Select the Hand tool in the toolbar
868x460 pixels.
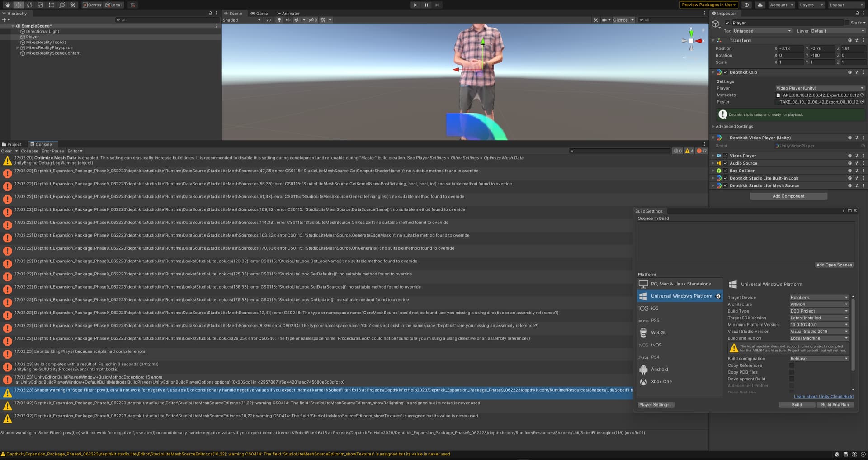coord(8,5)
